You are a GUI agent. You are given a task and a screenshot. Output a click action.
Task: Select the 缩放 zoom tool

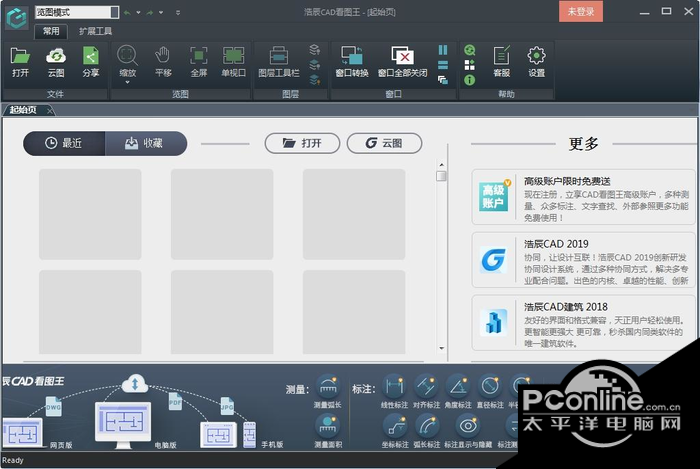(127, 56)
